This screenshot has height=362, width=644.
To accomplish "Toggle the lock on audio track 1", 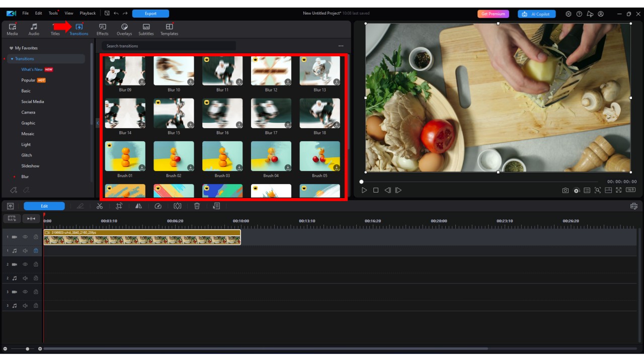I will tap(36, 250).
